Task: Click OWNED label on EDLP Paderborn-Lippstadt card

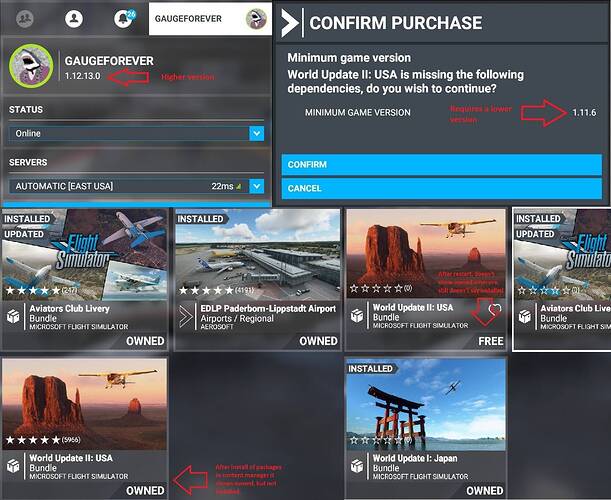Action: tap(318, 341)
